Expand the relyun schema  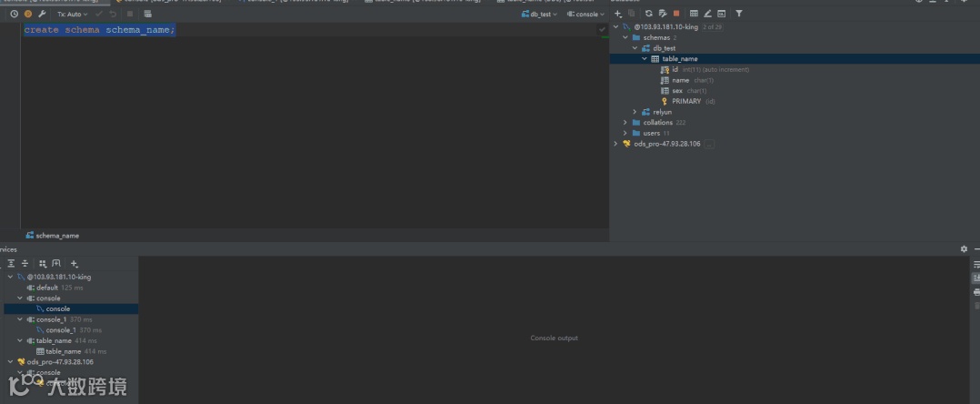point(635,112)
